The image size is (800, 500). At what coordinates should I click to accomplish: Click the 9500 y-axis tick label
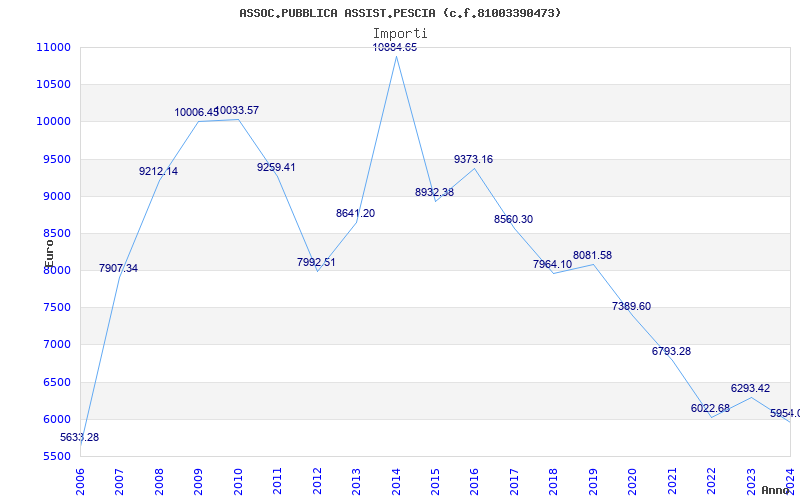[x=57, y=159]
